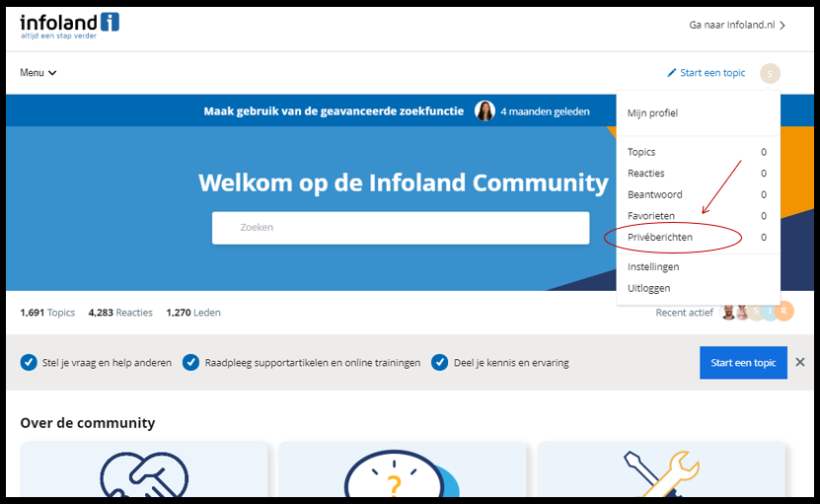Click the user avatar with letter S
820x504 pixels.
click(770, 73)
